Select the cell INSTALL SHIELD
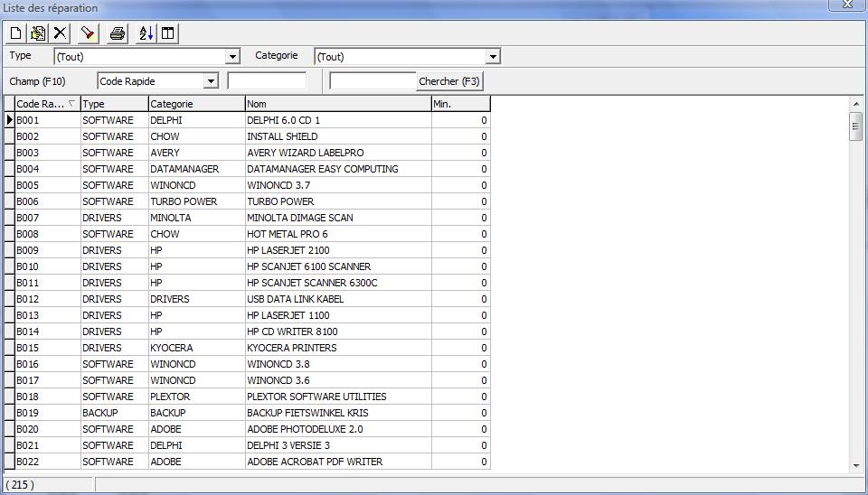868x495 pixels. click(338, 136)
